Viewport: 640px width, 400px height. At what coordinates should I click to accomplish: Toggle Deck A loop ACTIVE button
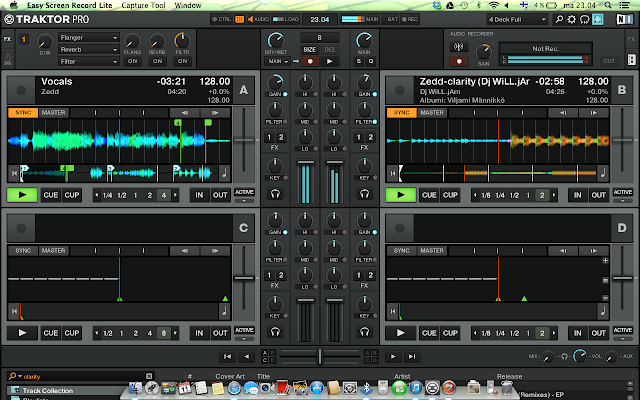244,192
